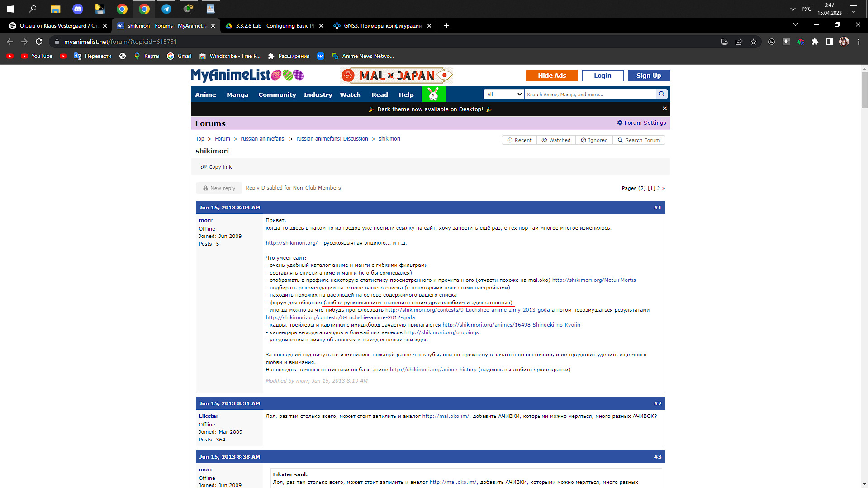
Task: Toggle the Ignored topics filter
Action: (594, 140)
